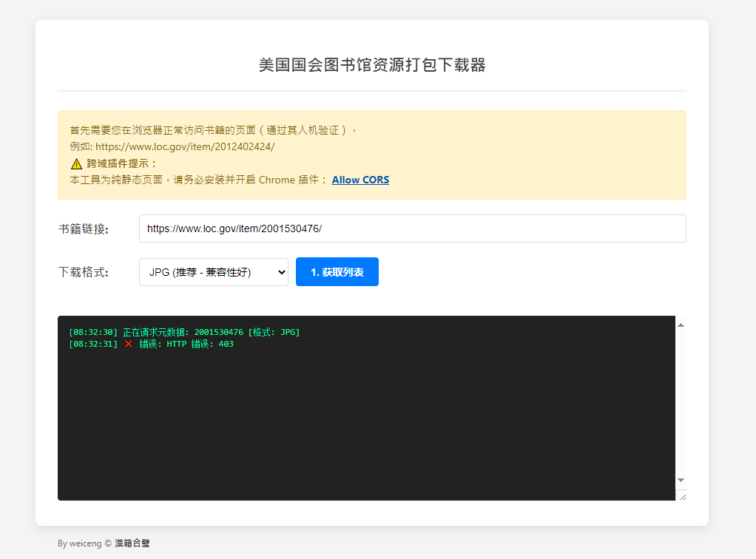Click the log scrollbar up arrow
This screenshot has height=559, width=756.
681,325
